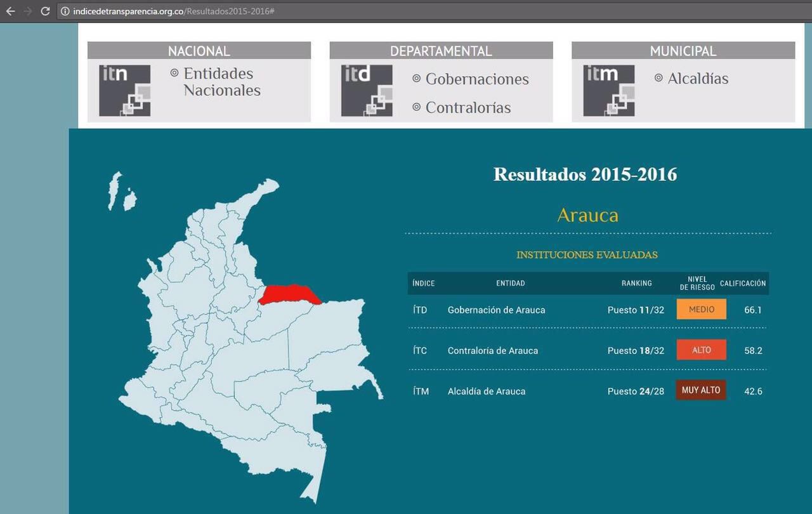Click the red Arauca region on map

tap(289, 294)
